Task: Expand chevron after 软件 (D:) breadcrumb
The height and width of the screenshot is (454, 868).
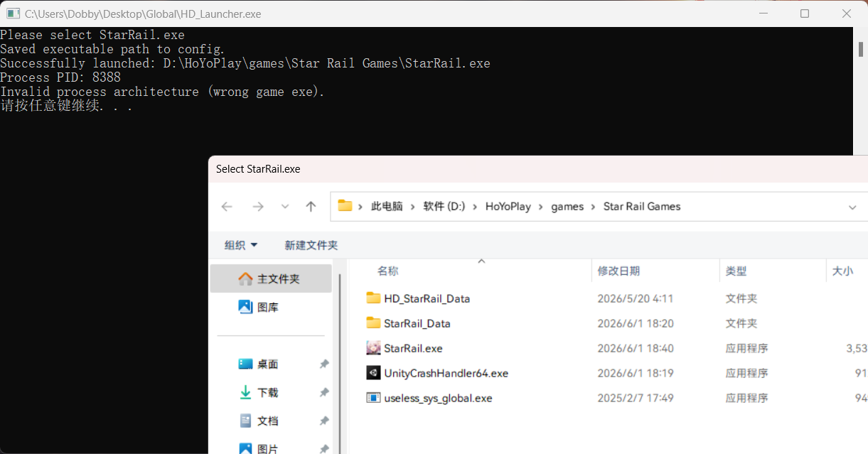Action: coord(476,207)
